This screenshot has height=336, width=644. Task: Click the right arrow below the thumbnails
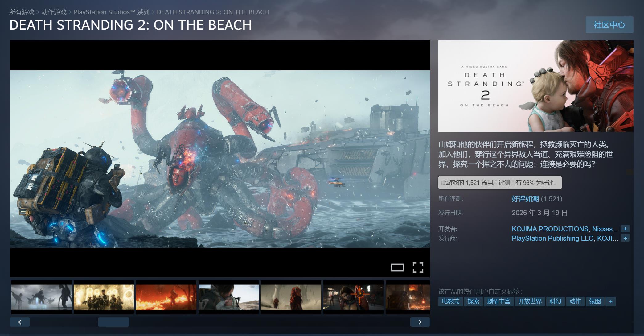point(420,322)
